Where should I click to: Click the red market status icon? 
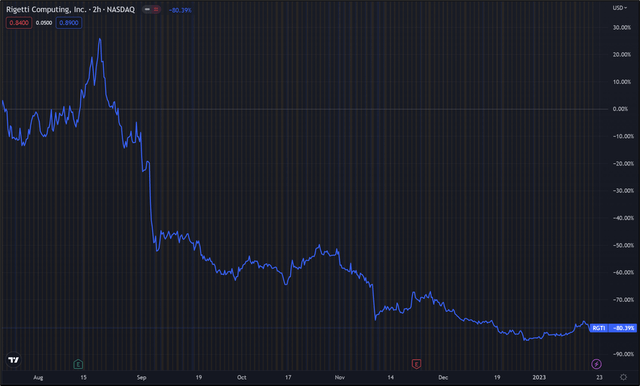[156, 9]
